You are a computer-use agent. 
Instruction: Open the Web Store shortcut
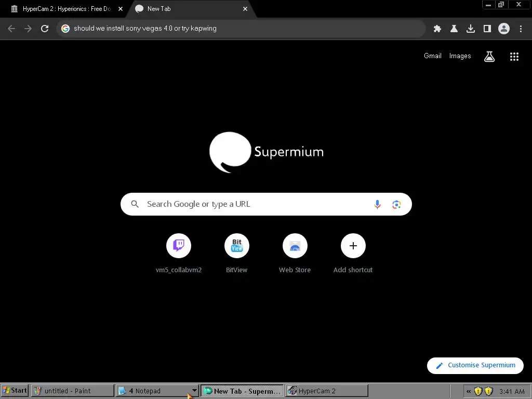[x=295, y=253]
